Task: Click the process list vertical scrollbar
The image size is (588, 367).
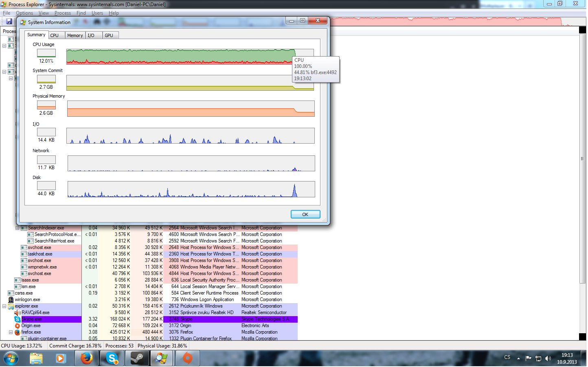Action: click(x=583, y=159)
